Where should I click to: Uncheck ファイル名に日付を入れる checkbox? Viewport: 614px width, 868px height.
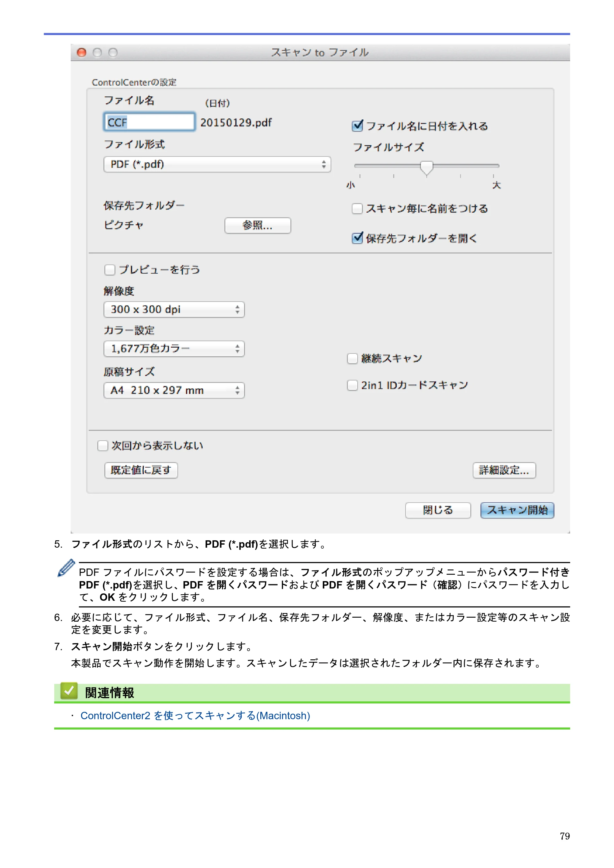(x=357, y=126)
